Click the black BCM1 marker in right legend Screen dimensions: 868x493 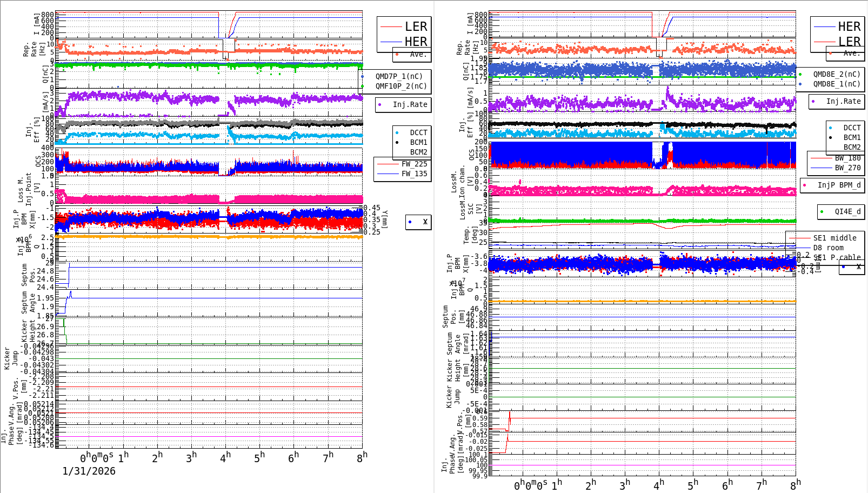tap(830, 137)
